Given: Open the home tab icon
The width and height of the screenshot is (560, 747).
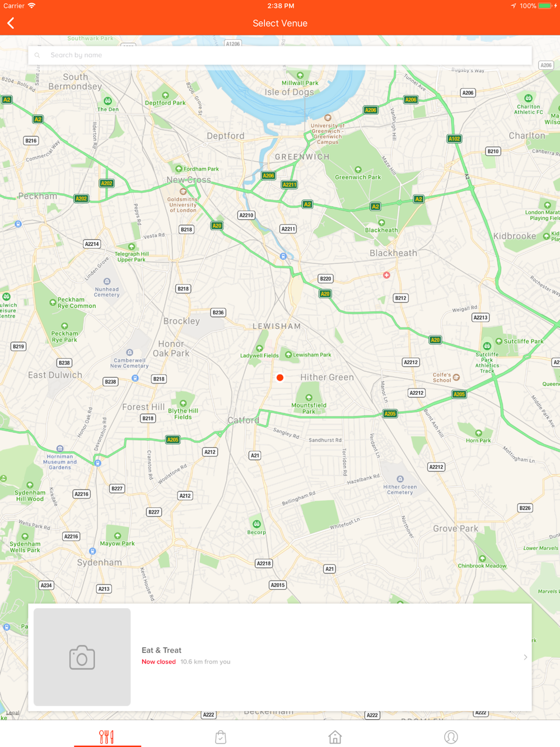Looking at the screenshot, I should tap(335, 737).
